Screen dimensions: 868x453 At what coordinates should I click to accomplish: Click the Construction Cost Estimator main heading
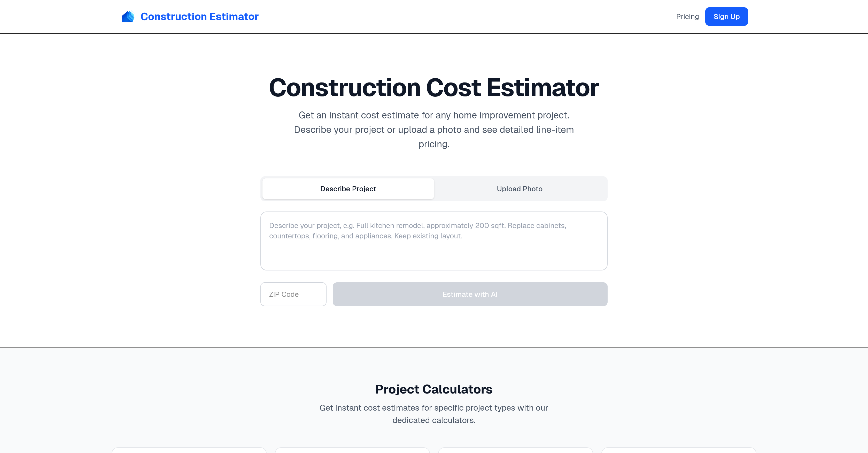tap(434, 88)
